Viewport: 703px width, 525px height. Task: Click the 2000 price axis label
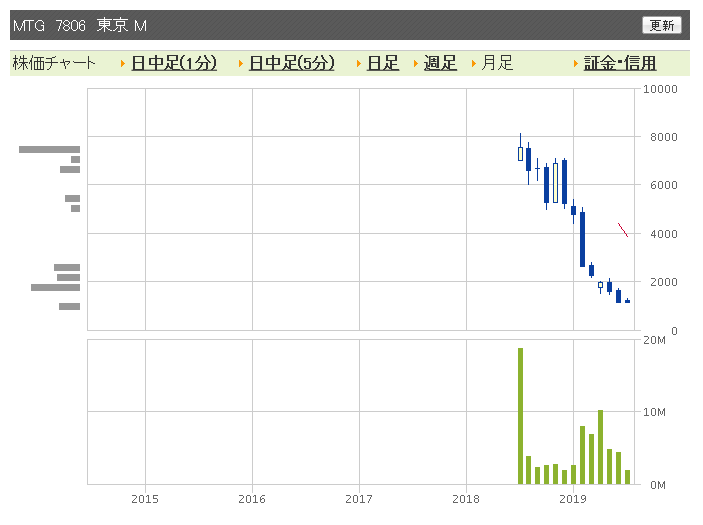[664, 282]
